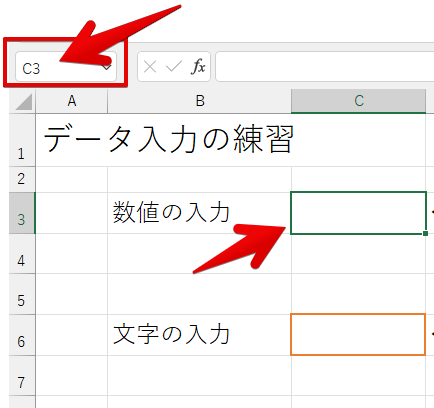Select column B header
Image resolution: width=434 pixels, height=408 pixels.
(200, 101)
